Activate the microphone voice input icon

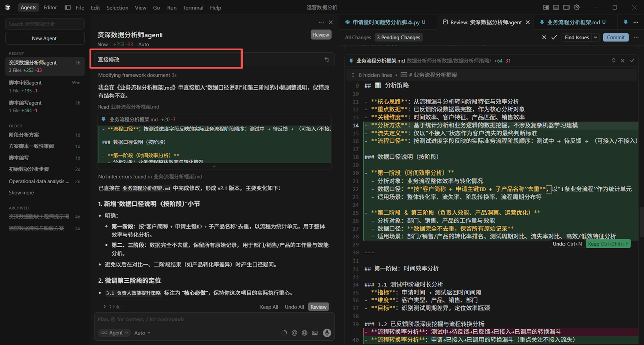(x=327, y=332)
